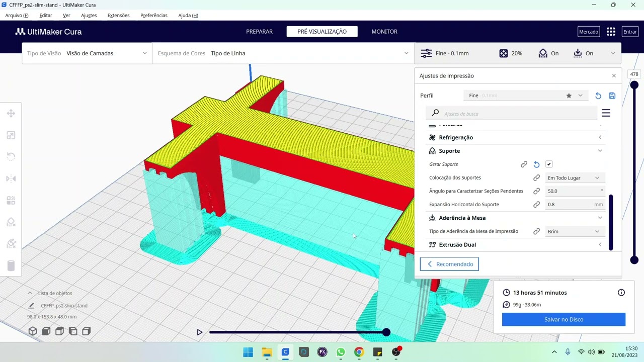Expand the Extrusão Dual section
644x362 pixels.
pyautogui.click(x=516, y=245)
